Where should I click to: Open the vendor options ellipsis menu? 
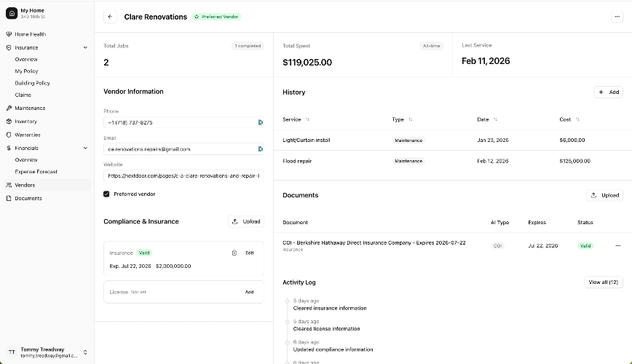[617, 17]
